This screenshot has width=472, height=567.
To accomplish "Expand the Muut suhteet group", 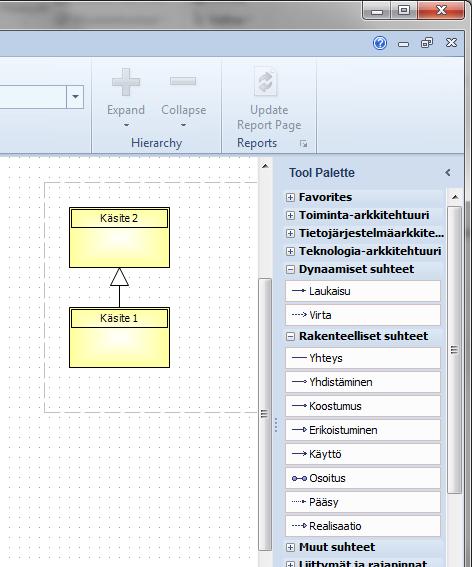I will click(x=290, y=547).
